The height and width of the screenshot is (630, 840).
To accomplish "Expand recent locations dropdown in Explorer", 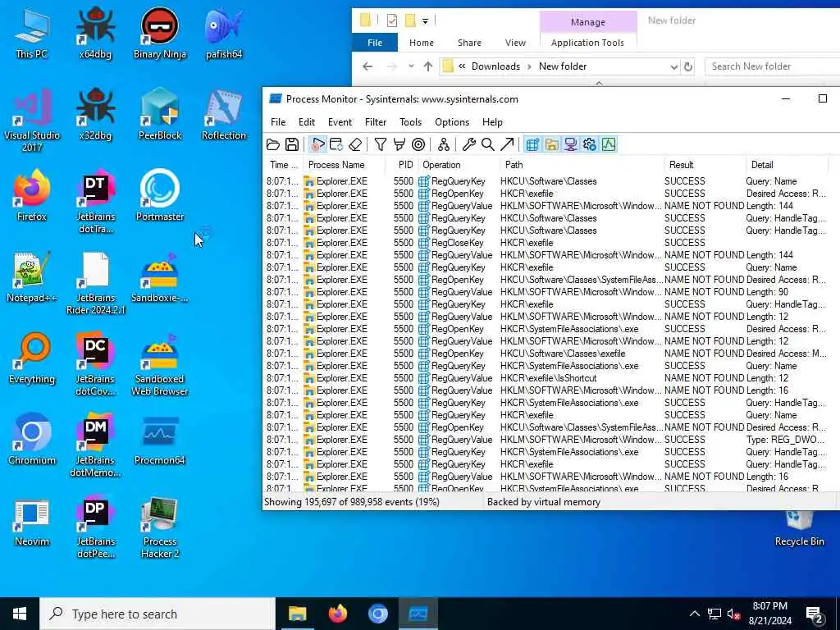I will click(411, 66).
